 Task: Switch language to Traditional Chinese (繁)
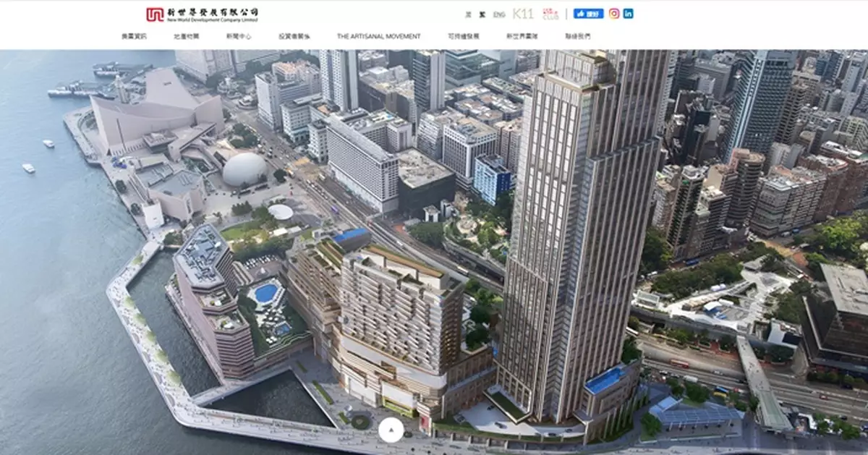coord(482,14)
